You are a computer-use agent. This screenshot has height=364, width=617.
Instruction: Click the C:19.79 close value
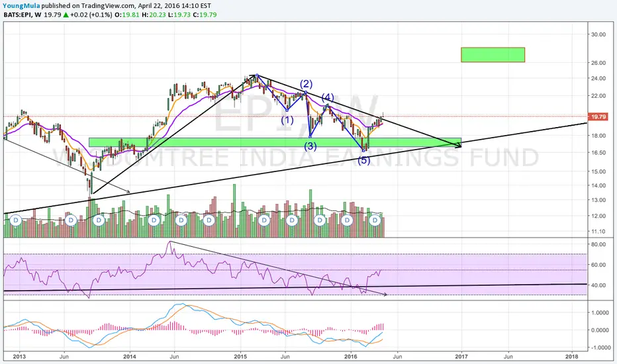[x=205, y=15]
